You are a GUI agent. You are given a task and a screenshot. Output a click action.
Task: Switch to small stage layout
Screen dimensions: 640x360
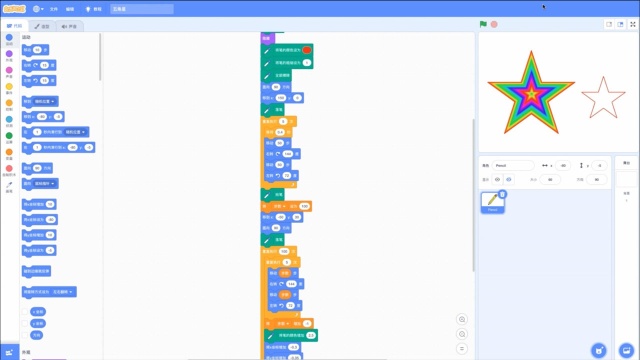[x=609, y=24]
